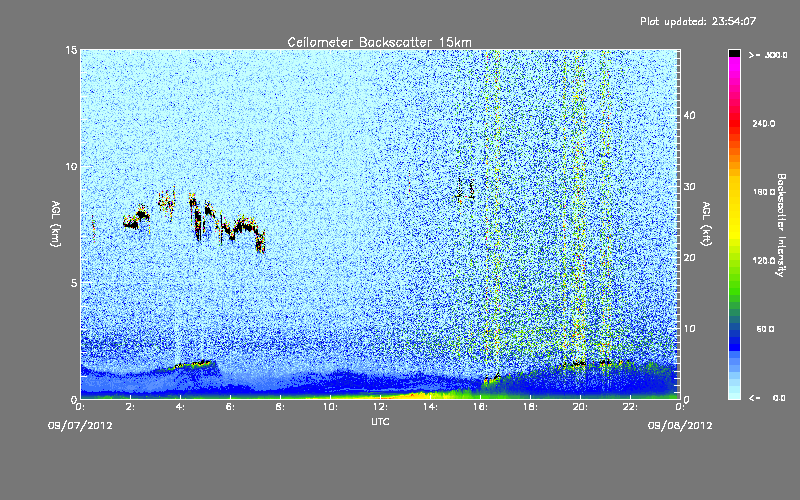Click the '10' tick label on kft axis
800x500 pixels.
pos(689,328)
